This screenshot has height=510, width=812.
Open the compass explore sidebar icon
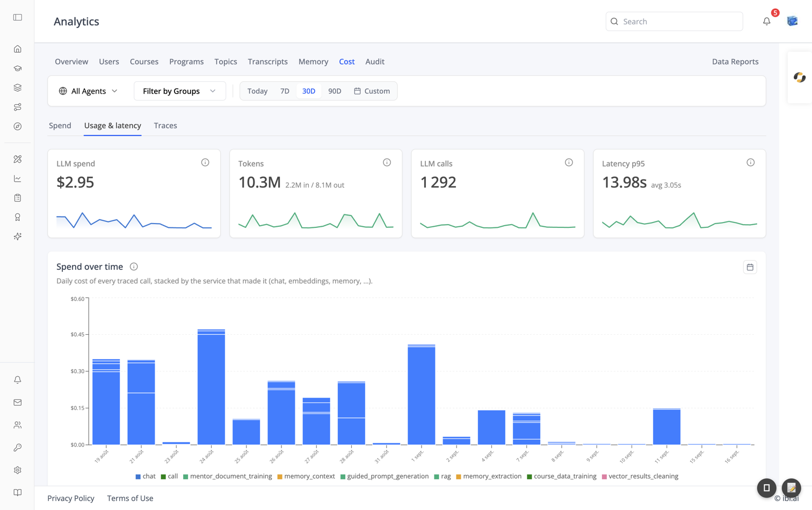pyautogui.click(x=18, y=126)
